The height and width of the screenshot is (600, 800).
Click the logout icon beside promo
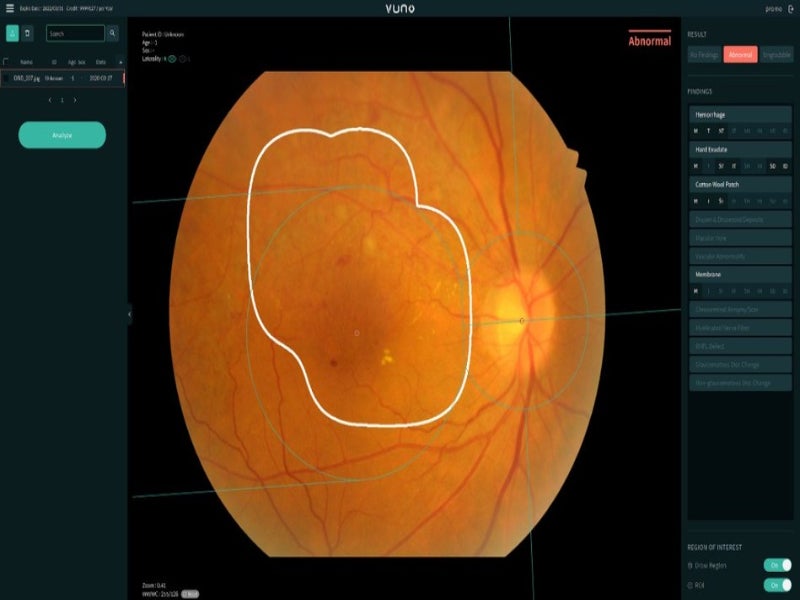(x=789, y=8)
